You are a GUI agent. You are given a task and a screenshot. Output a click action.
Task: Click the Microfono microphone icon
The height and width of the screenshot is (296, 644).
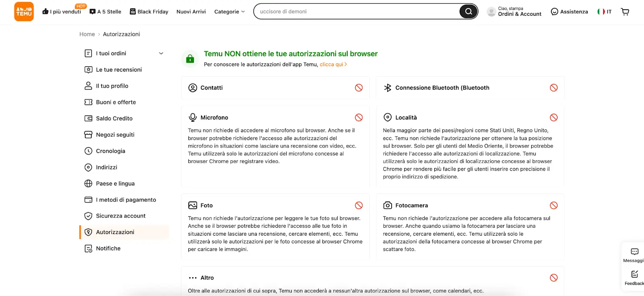193,117
